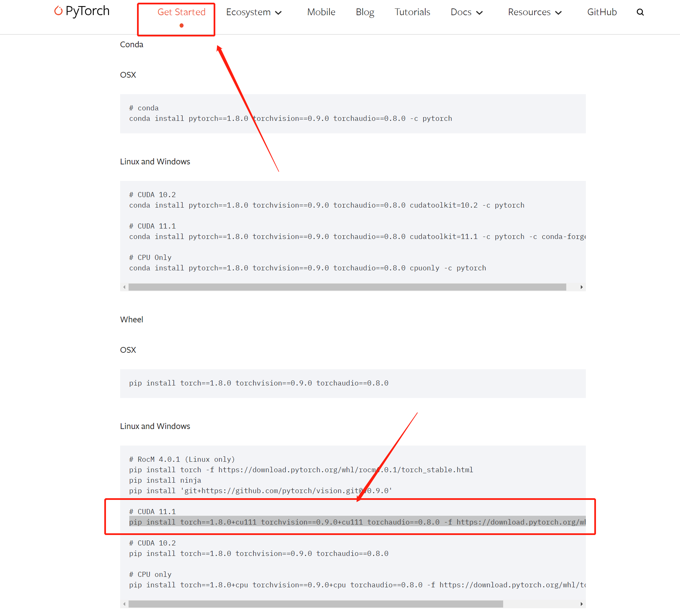Click the CUDA 10.2 conda install command

(x=326, y=205)
